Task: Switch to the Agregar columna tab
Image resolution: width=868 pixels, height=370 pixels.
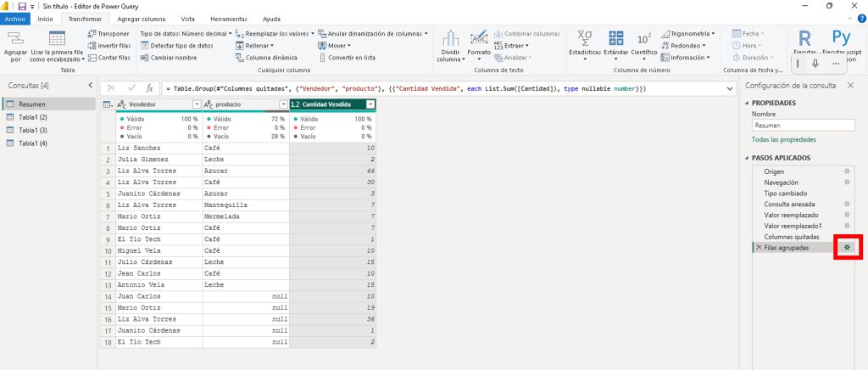Action: pyautogui.click(x=142, y=18)
